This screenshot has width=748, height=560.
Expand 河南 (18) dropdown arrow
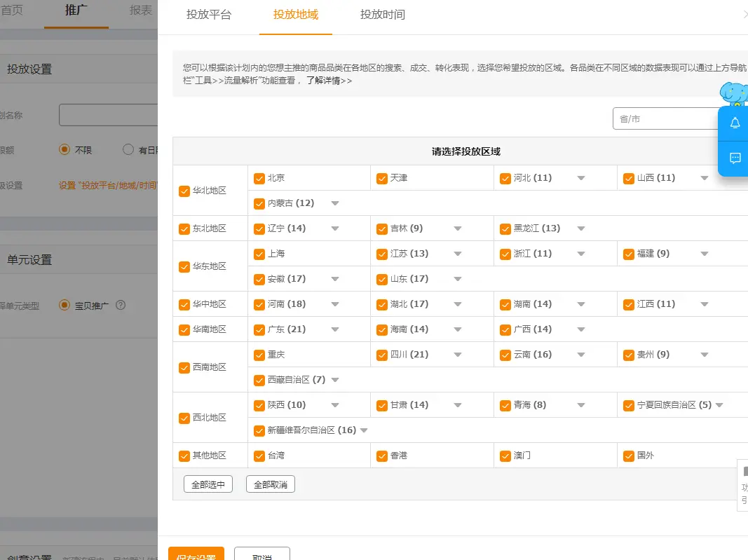pos(335,304)
